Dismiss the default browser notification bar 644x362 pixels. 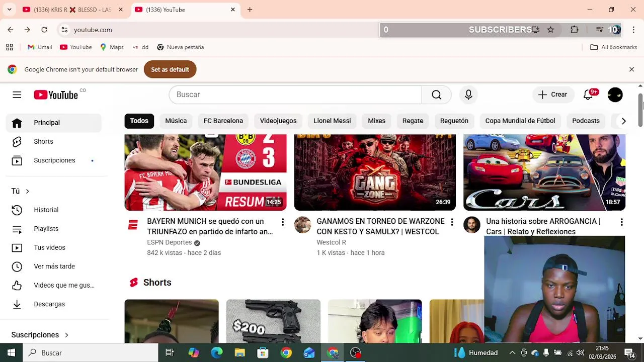(x=631, y=69)
